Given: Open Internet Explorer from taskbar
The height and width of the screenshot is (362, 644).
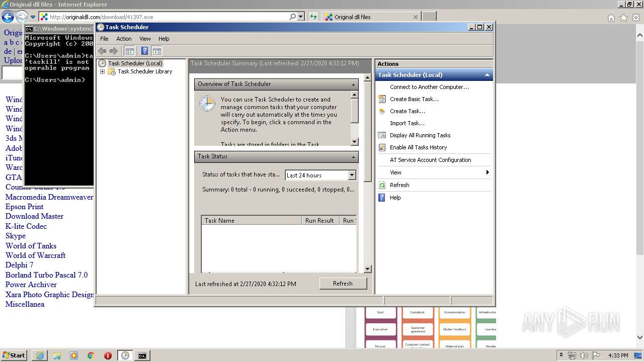Looking at the screenshot, I should (40, 355).
